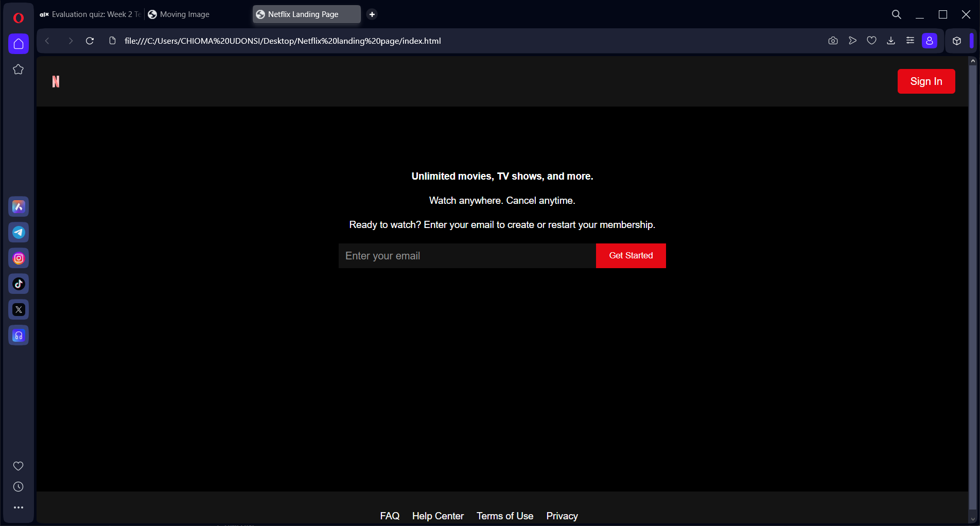980x526 pixels.
Task: Click the Sign In button
Action: click(925, 81)
